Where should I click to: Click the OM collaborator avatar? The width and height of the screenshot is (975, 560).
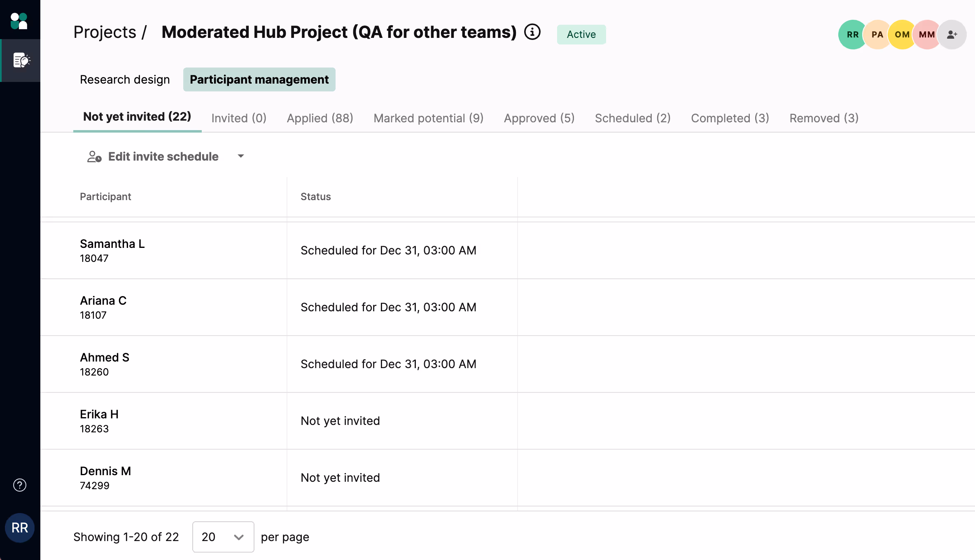[x=902, y=35]
